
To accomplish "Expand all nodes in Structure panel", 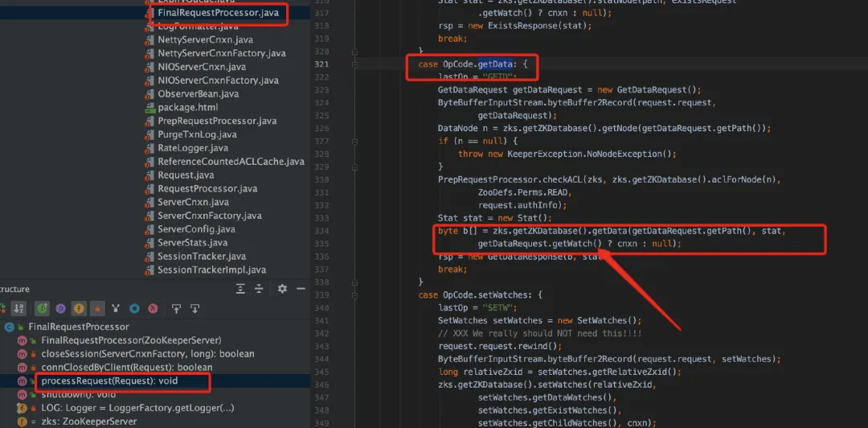I will (x=240, y=289).
